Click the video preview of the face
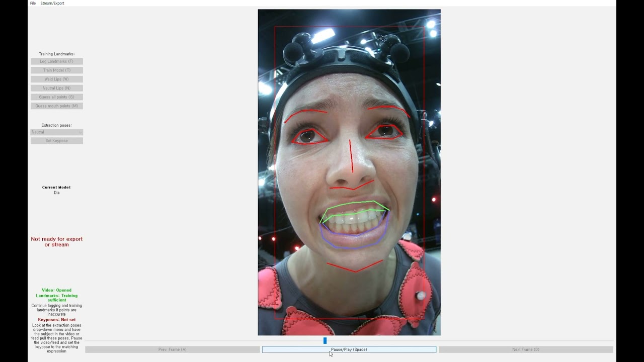644x362 pixels. pos(349,172)
